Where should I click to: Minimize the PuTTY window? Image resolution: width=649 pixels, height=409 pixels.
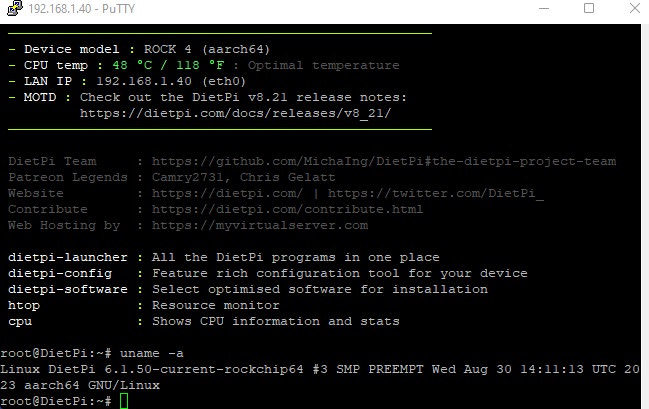pos(544,8)
